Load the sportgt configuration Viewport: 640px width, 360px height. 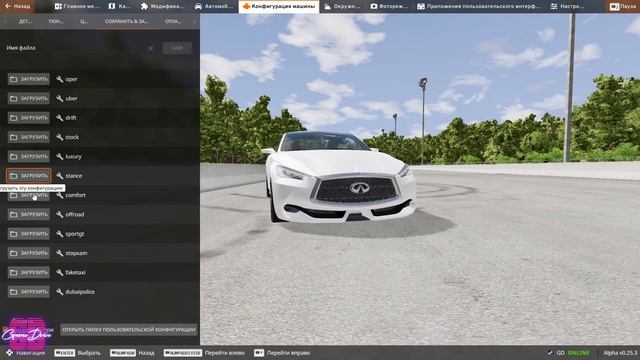coord(29,234)
